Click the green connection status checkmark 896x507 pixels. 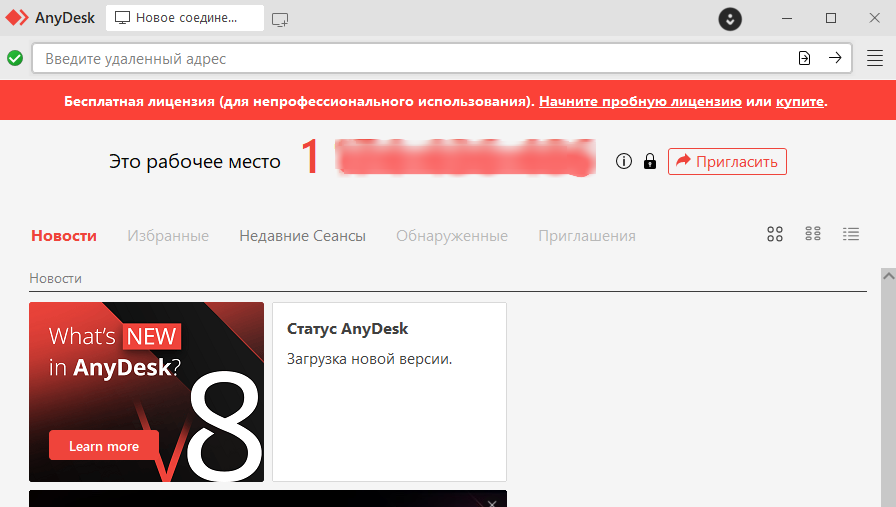[15, 58]
